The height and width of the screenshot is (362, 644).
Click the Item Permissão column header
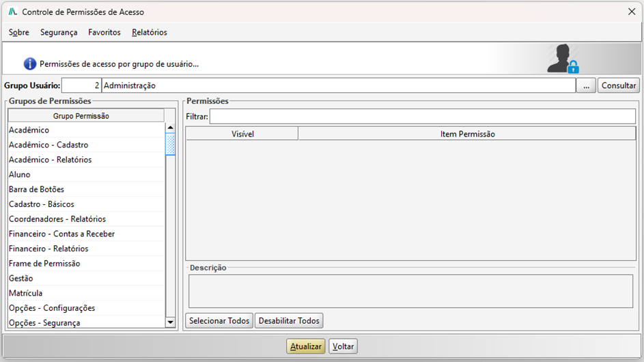coord(467,134)
